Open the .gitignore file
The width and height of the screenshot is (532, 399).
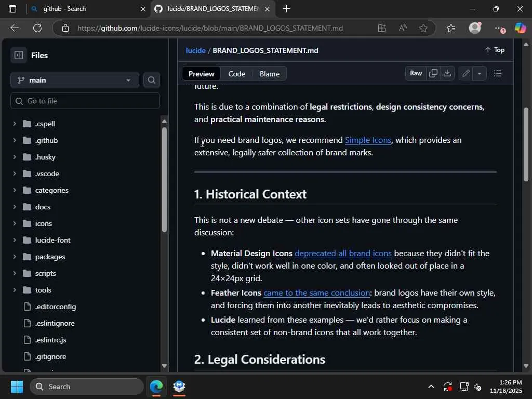click(50, 356)
